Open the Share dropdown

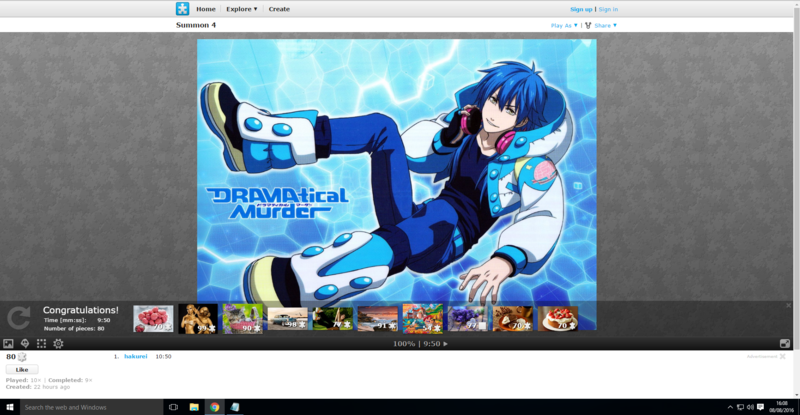point(605,25)
